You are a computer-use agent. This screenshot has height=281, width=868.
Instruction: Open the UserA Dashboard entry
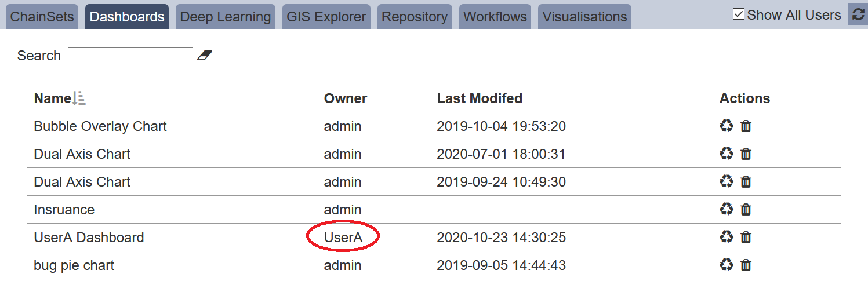click(x=89, y=238)
